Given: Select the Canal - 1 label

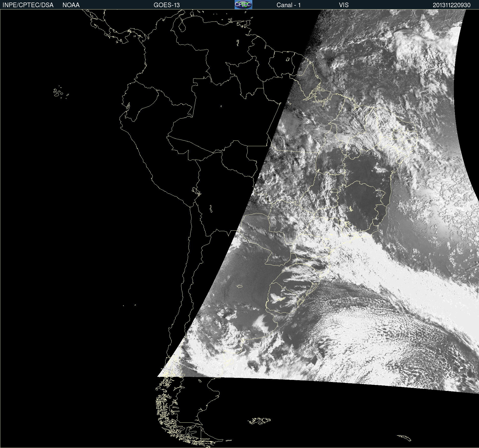Looking at the screenshot, I should 289,5.
